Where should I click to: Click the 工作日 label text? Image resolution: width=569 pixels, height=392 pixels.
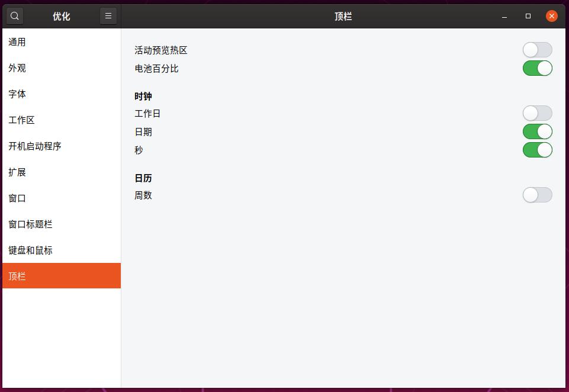[x=147, y=114]
